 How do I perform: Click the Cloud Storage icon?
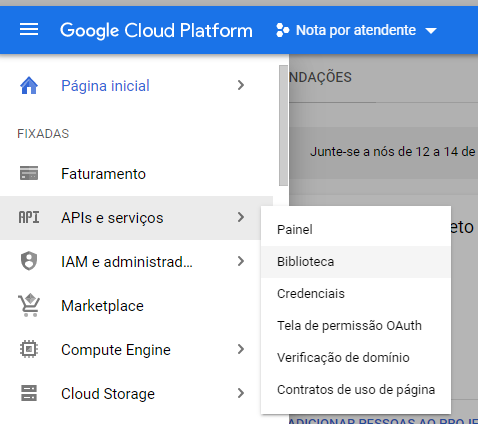click(29, 393)
